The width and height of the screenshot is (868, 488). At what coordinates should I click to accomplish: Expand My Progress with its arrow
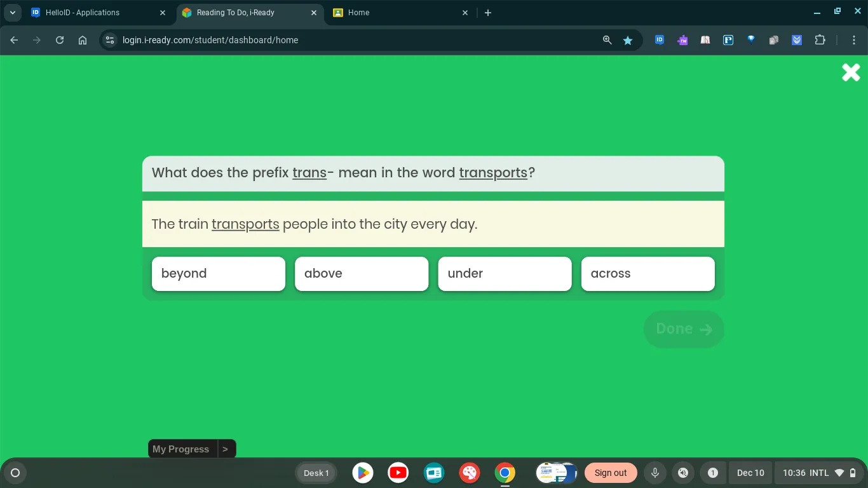click(226, 449)
